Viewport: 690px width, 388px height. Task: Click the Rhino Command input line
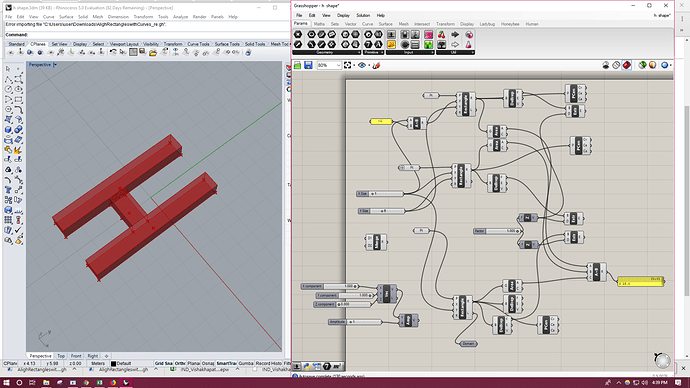coord(147,34)
